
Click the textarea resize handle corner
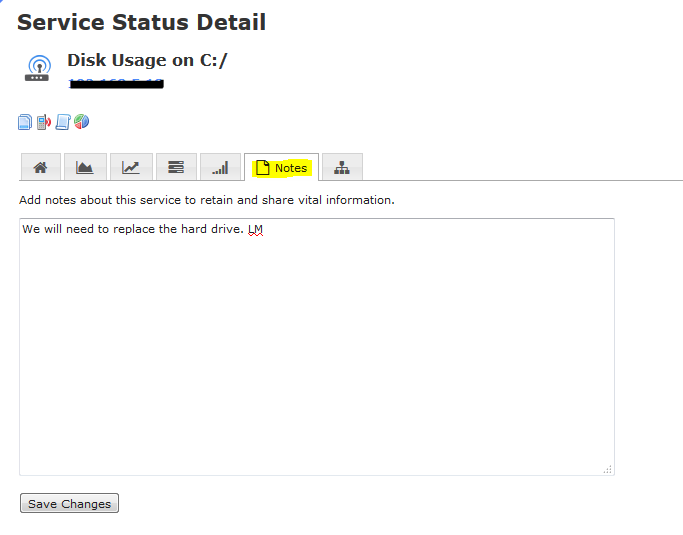click(608, 469)
